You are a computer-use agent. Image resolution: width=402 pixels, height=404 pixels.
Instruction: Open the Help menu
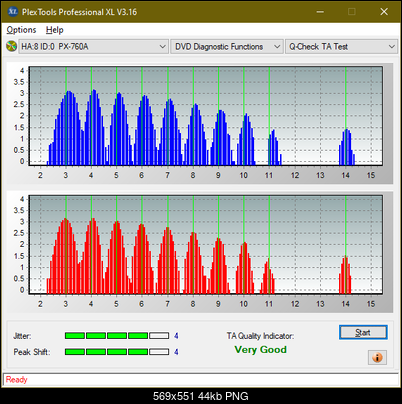tap(54, 30)
